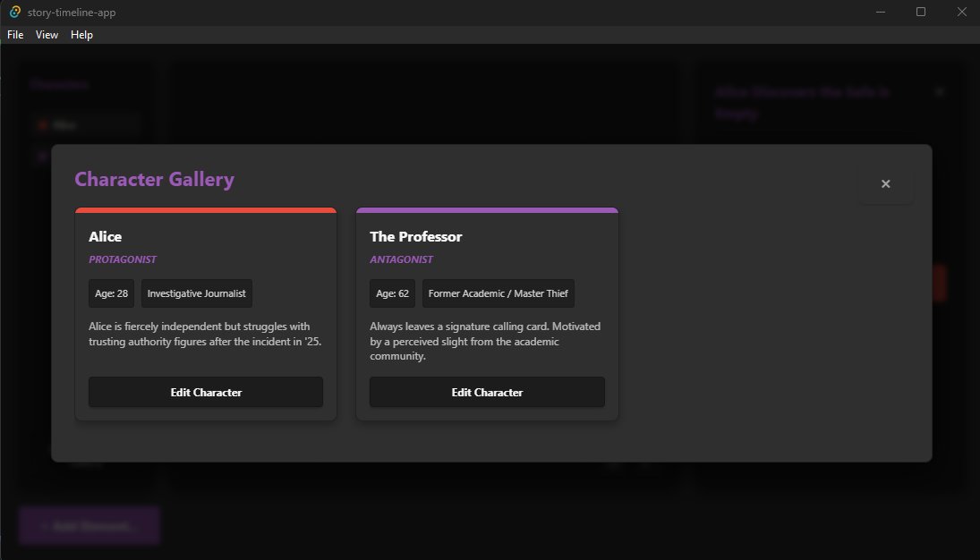Edit Character for Alice
This screenshot has width=980, height=560.
click(206, 392)
